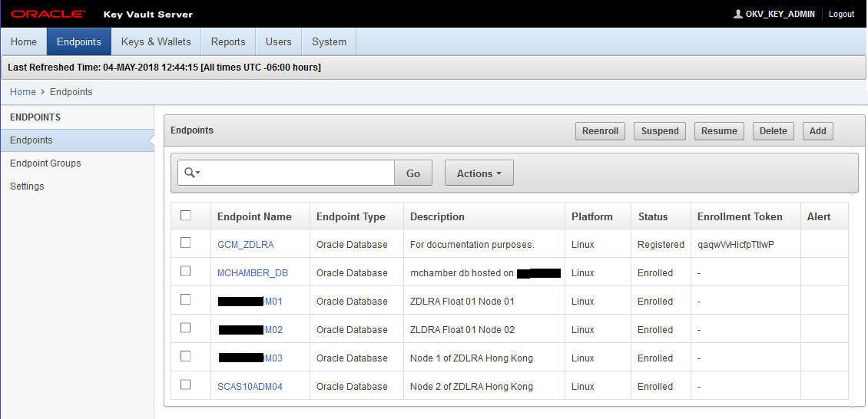Click 'ZDLRA Float 01 Node 01' description
This screenshot has width=868, height=419.
[x=462, y=302]
